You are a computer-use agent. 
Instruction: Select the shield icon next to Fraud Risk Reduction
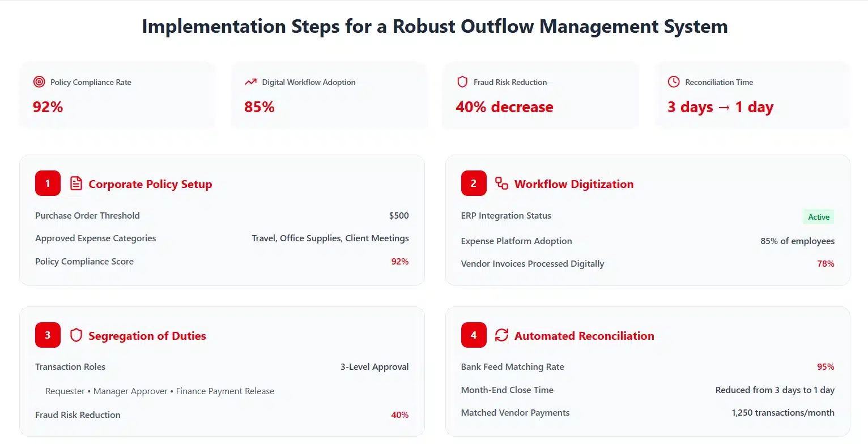(x=462, y=82)
